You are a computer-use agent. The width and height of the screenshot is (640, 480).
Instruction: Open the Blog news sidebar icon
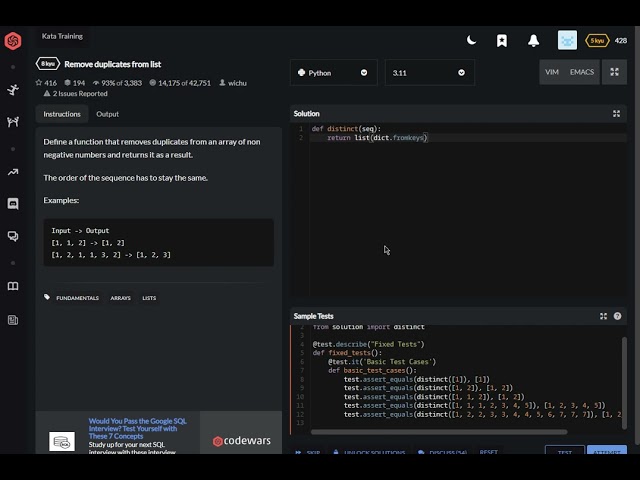pos(13,320)
